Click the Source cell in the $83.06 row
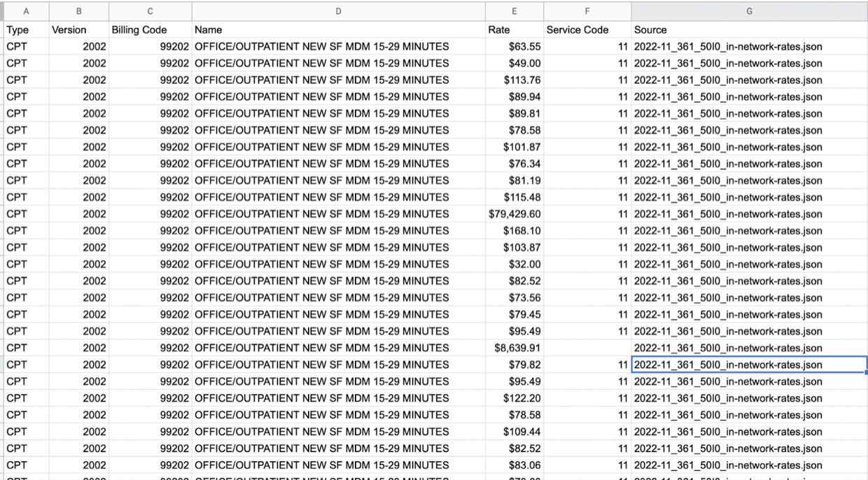 tap(749, 465)
